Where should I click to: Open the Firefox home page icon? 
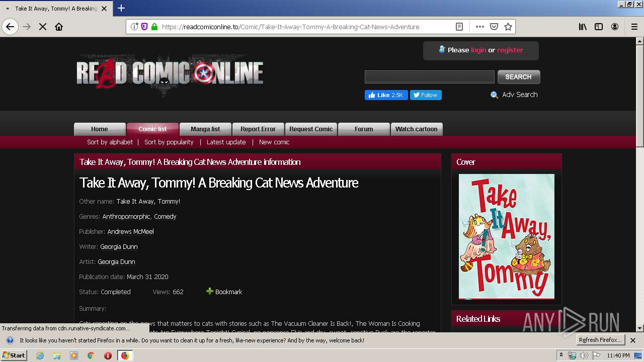59,27
